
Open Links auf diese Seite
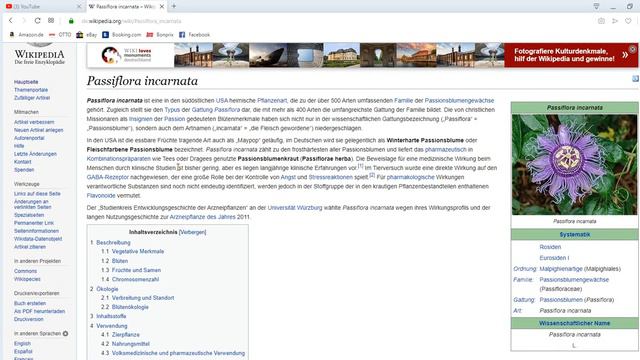(37, 194)
